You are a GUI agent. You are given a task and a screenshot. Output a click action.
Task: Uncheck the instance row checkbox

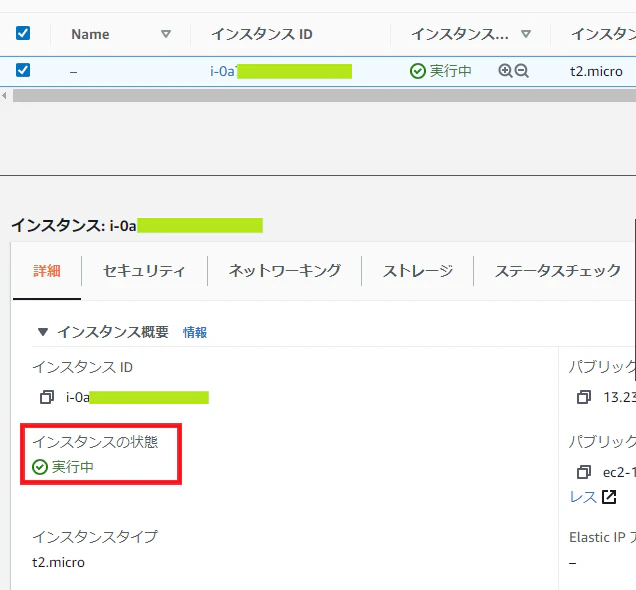(23, 70)
